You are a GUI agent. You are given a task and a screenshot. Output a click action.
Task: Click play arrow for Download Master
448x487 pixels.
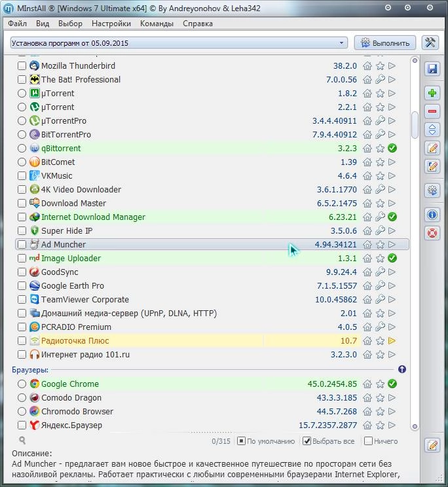point(392,203)
